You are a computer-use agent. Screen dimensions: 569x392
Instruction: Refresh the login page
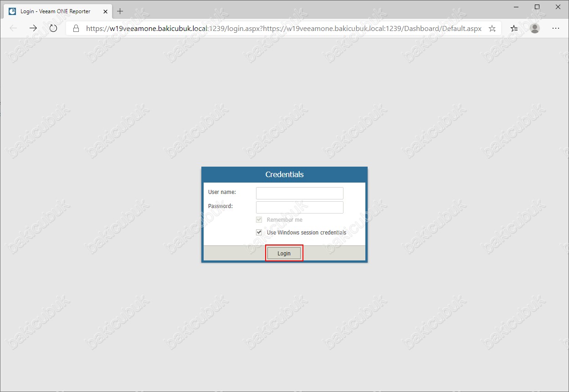pyautogui.click(x=53, y=28)
